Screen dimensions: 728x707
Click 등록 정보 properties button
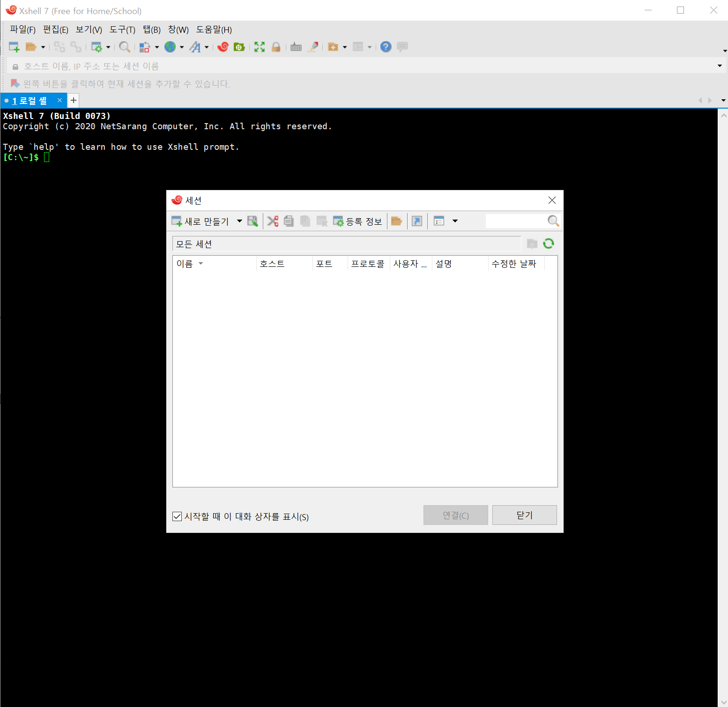click(x=358, y=221)
